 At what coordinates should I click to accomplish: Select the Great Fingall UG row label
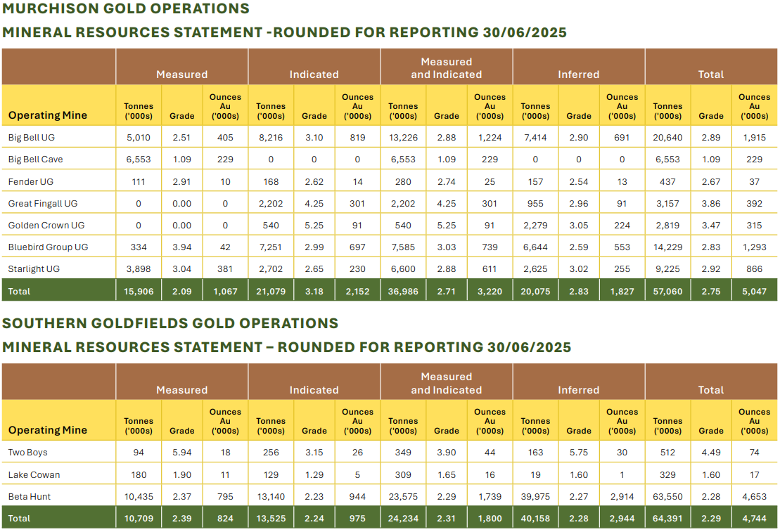43,204
